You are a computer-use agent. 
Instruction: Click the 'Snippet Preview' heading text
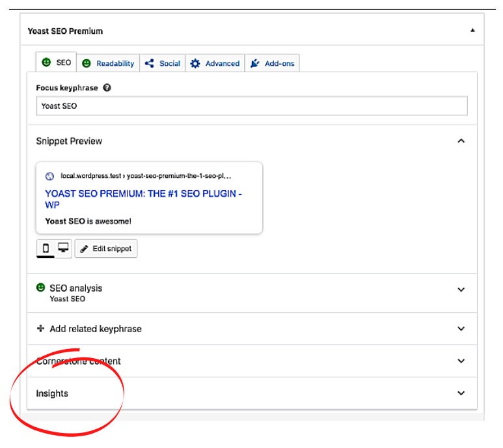(x=69, y=141)
